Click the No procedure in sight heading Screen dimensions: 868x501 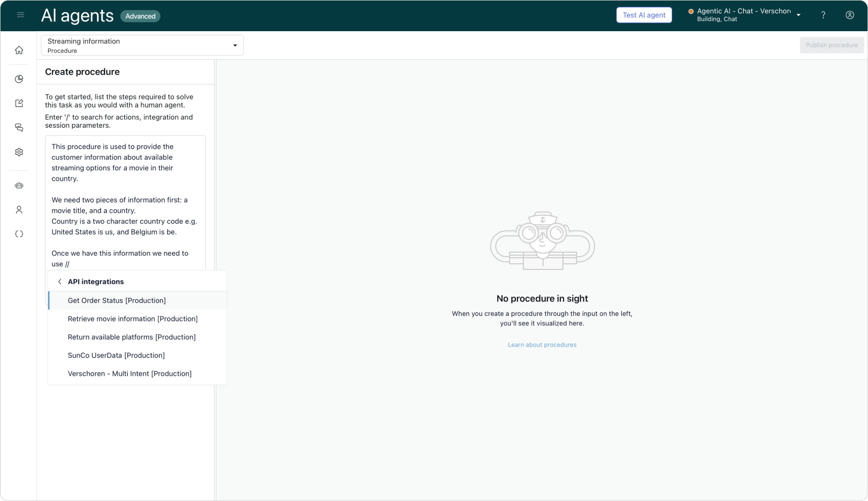542,299
